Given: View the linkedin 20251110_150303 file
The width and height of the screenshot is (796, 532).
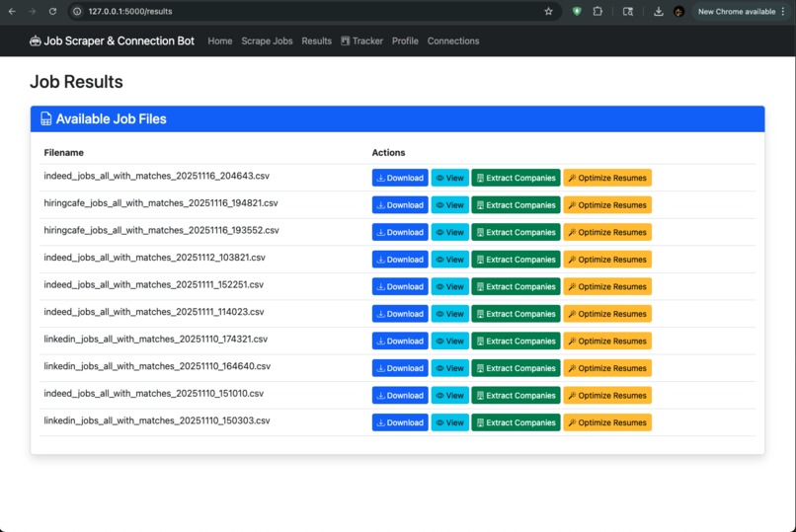Looking at the screenshot, I should pos(449,422).
